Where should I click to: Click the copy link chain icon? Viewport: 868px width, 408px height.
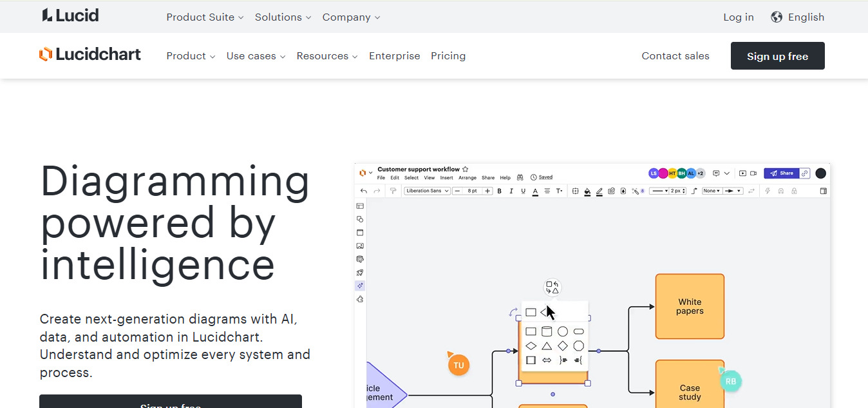[x=805, y=173]
